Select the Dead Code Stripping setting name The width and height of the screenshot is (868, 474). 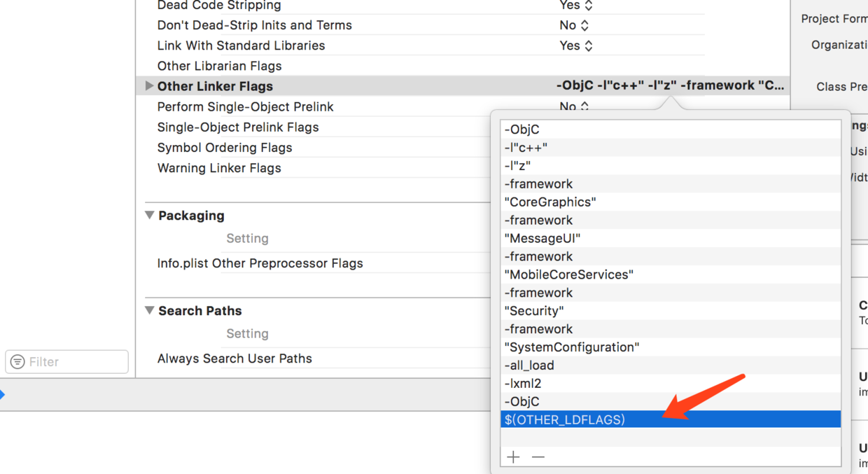coord(219,6)
